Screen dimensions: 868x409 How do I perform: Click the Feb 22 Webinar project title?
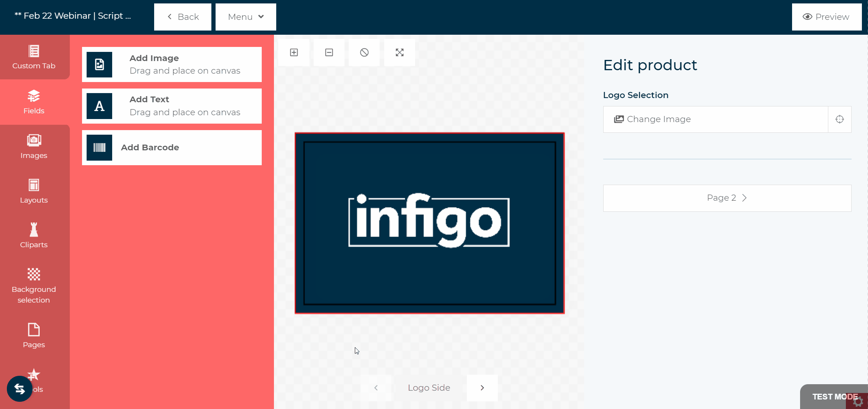coord(72,16)
